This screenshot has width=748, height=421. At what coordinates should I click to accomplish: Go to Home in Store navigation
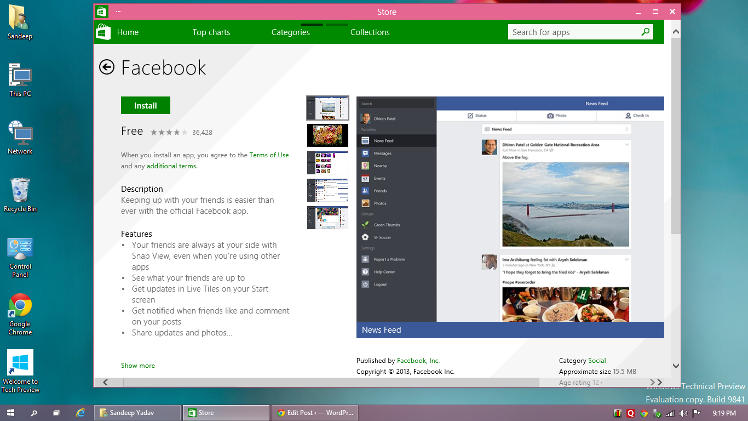coord(128,32)
